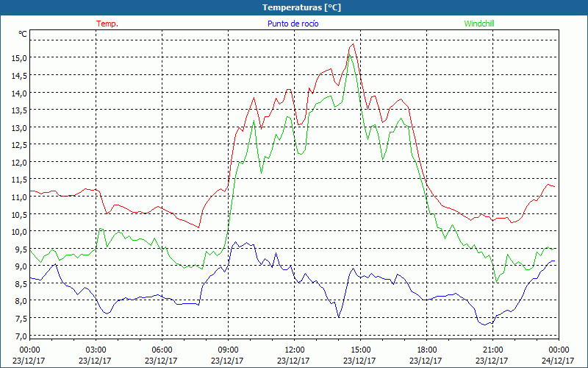Click the 06:00 time axis label
Screen dimensions: 588x368
[162, 350]
